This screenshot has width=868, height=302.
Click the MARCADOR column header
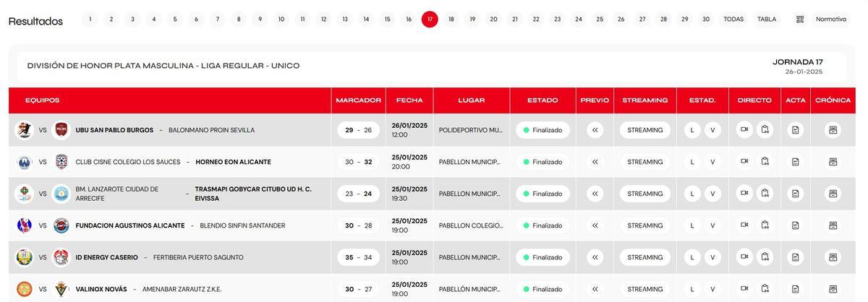(x=358, y=100)
